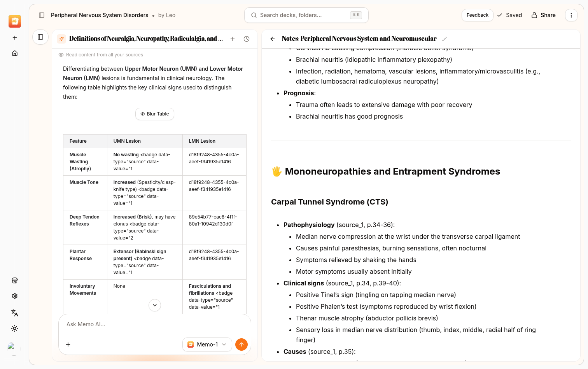Viewport: 588px width, 369px height.
Task: Go to Home via house icon
Action: pos(15,53)
